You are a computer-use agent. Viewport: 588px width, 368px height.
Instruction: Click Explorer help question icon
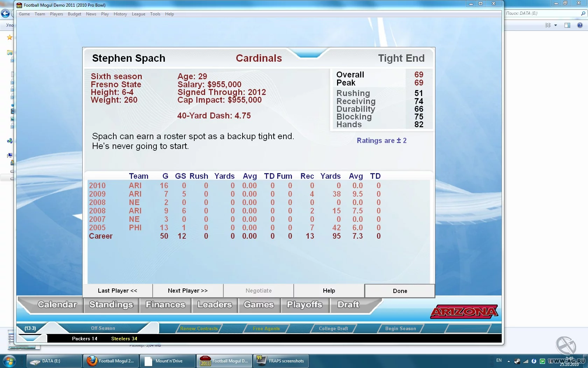[580, 25]
